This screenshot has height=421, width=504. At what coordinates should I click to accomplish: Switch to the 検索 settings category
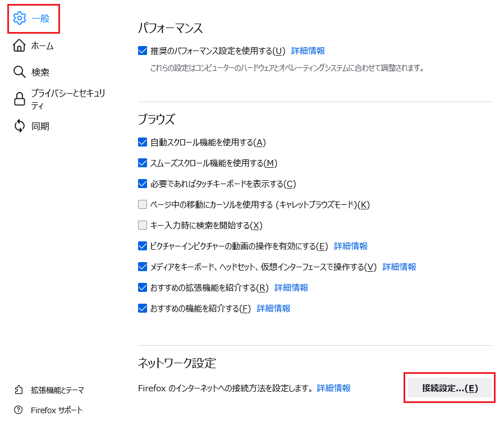tap(31, 72)
